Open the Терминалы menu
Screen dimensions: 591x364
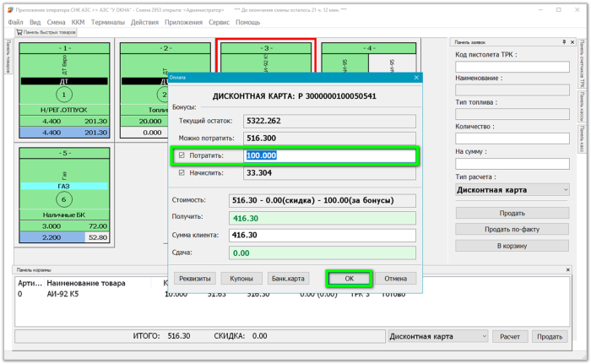point(108,22)
